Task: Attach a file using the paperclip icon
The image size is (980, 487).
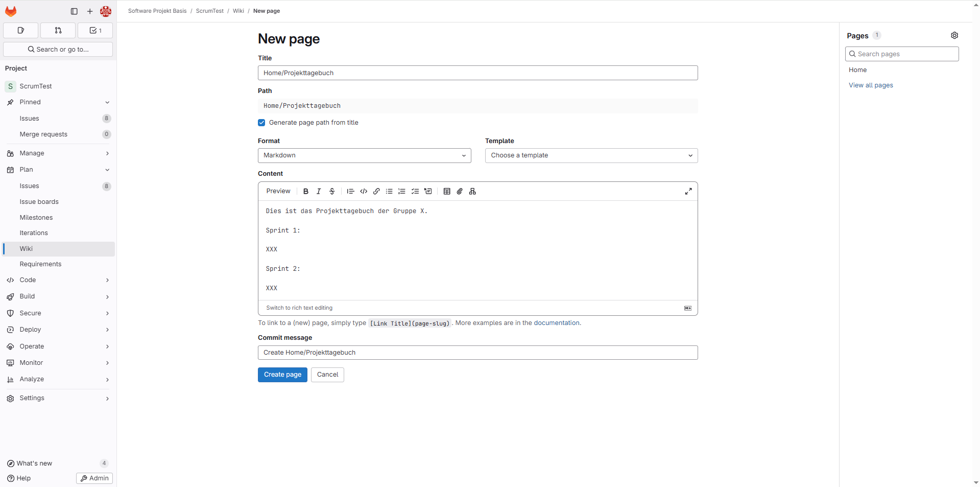Action: tap(460, 191)
